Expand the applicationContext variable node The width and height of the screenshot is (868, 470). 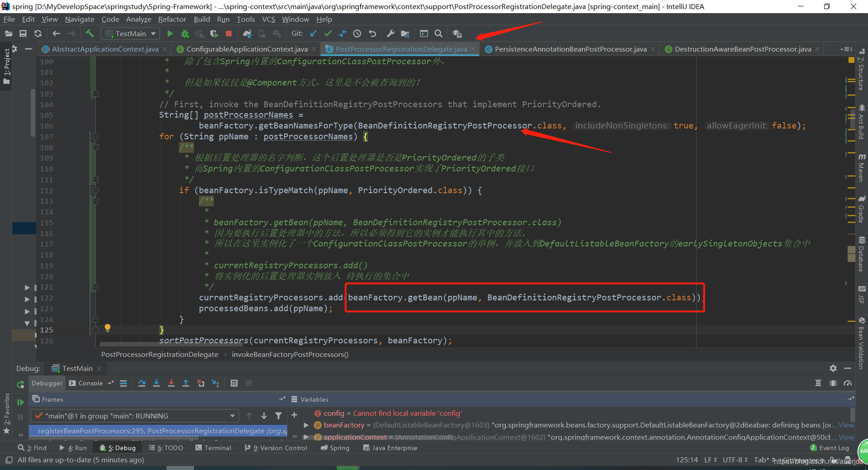pos(306,437)
